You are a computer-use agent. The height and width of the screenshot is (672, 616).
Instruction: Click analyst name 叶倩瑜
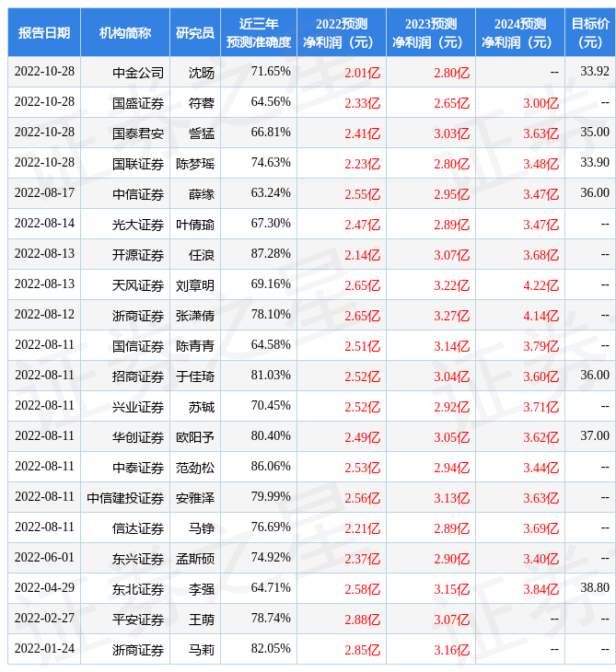[x=195, y=225]
